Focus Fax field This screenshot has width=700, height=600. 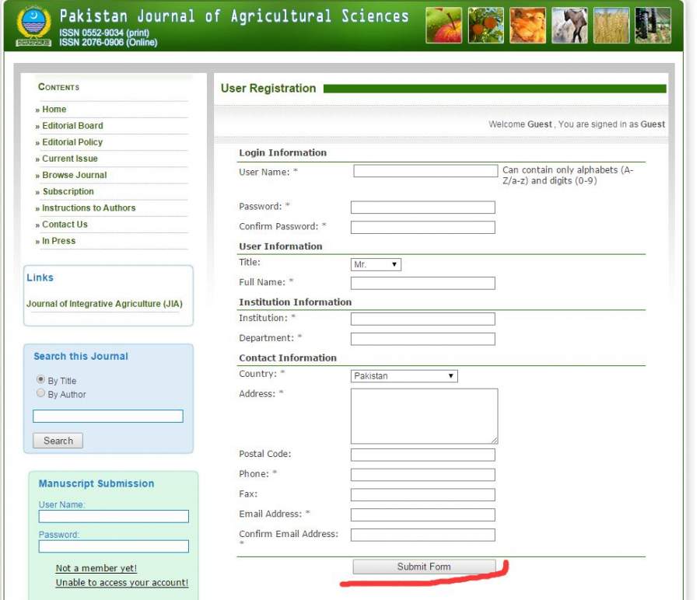423,495
